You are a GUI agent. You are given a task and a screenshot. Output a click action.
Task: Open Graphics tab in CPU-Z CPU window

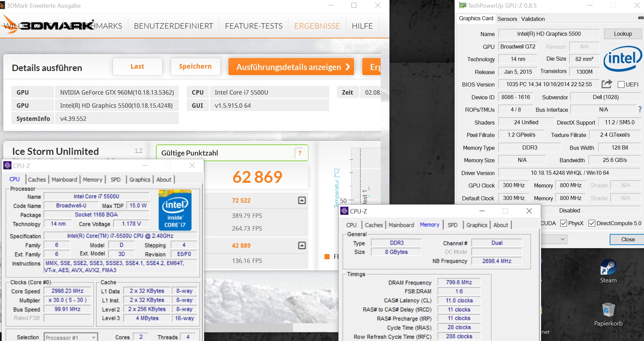140,179
